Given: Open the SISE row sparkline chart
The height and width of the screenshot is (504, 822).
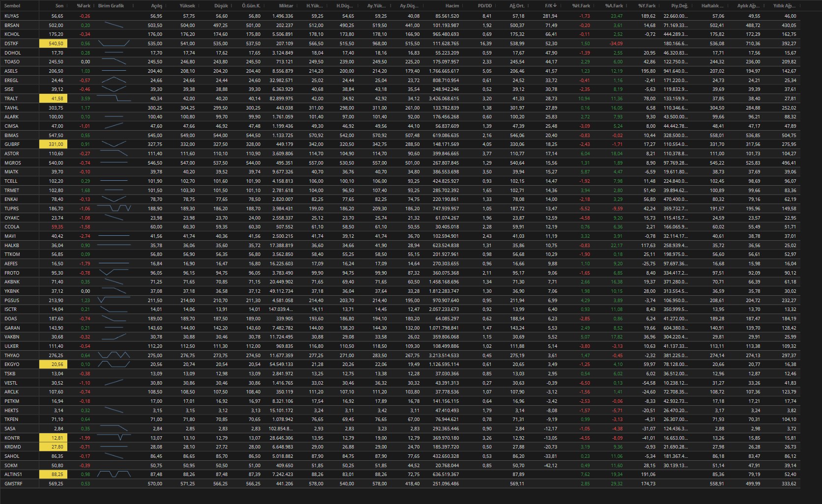Looking at the screenshot, I should (x=114, y=89).
